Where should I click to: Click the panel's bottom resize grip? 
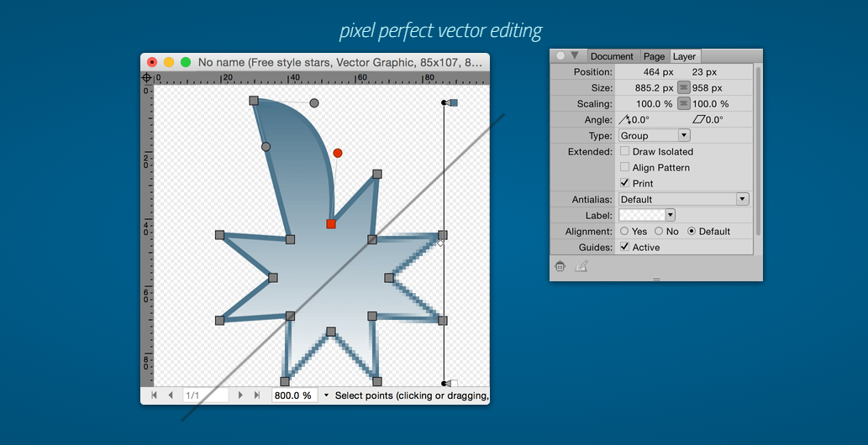pos(656,279)
